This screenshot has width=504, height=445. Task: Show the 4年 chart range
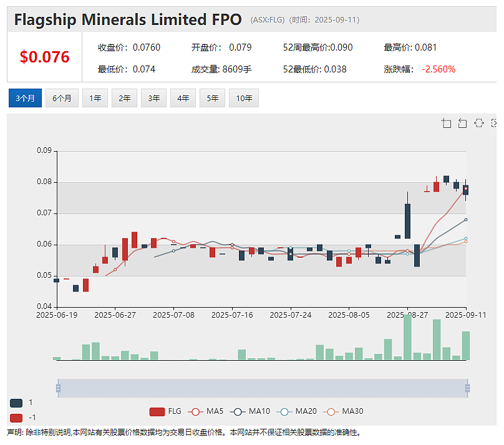(x=183, y=98)
